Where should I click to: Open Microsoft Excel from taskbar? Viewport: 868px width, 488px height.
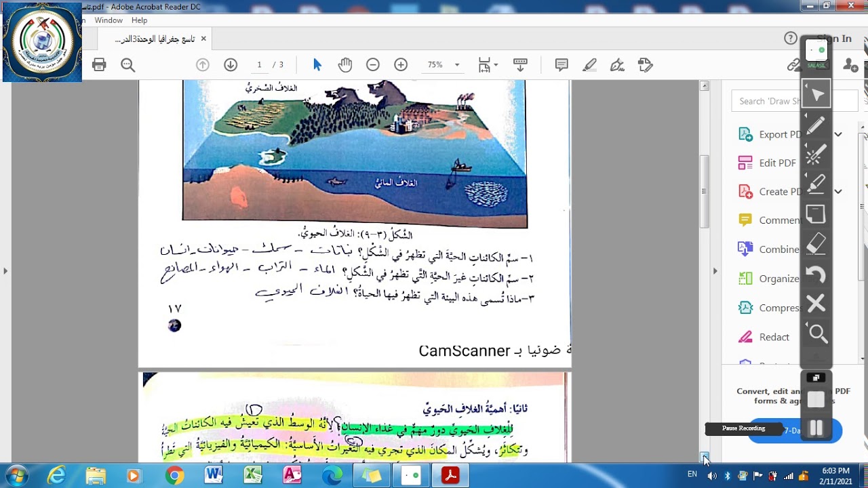pyautogui.click(x=253, y=476)
